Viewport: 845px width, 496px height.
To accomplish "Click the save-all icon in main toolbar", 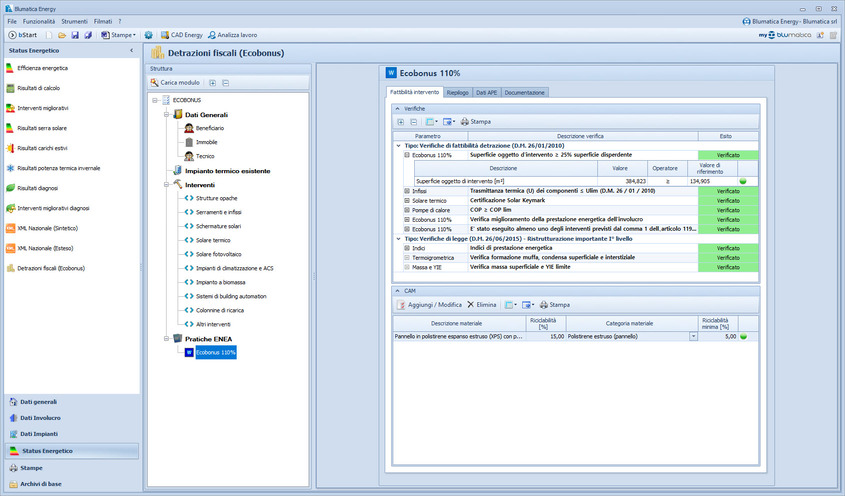I will (88, 35).
